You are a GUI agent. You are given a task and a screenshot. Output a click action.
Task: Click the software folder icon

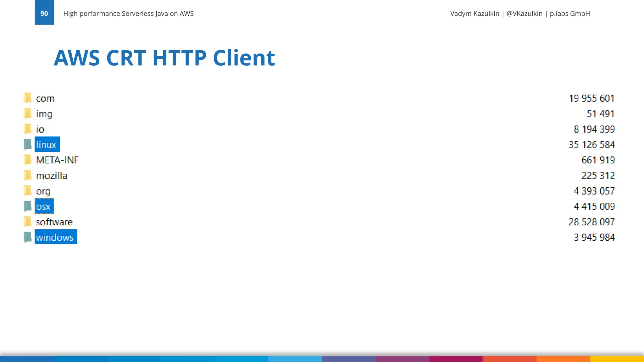28,222
